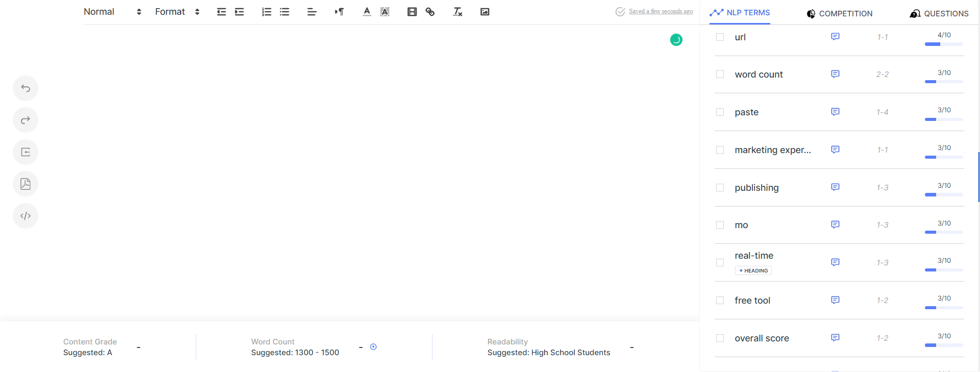Insert an image using toolbar icon

[485, 12]
